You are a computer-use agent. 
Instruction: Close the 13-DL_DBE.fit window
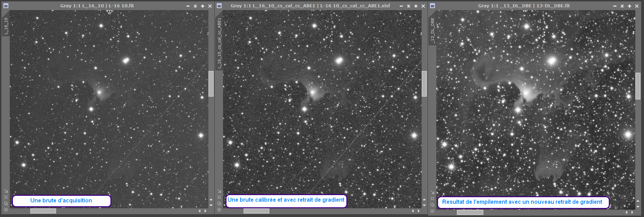637,6
